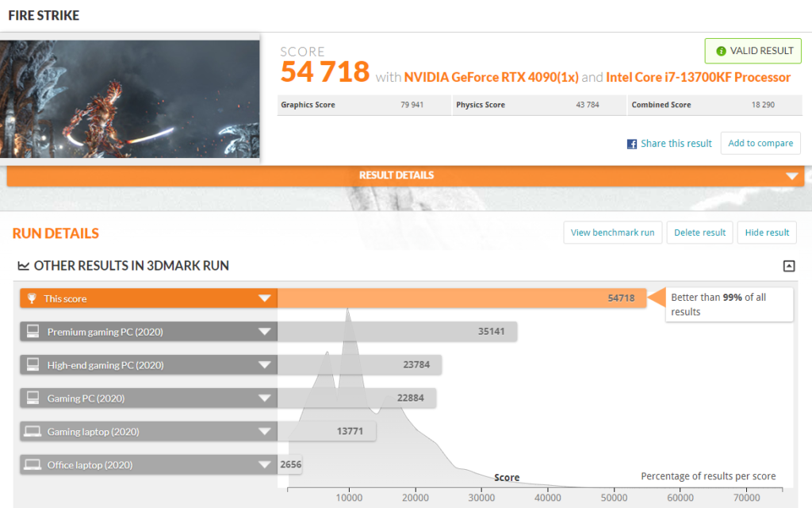The width and height of the screenshot is (812, 508).
Task: Click the Intel Core i7-13700KF Processor link
Action: point(698,77)
